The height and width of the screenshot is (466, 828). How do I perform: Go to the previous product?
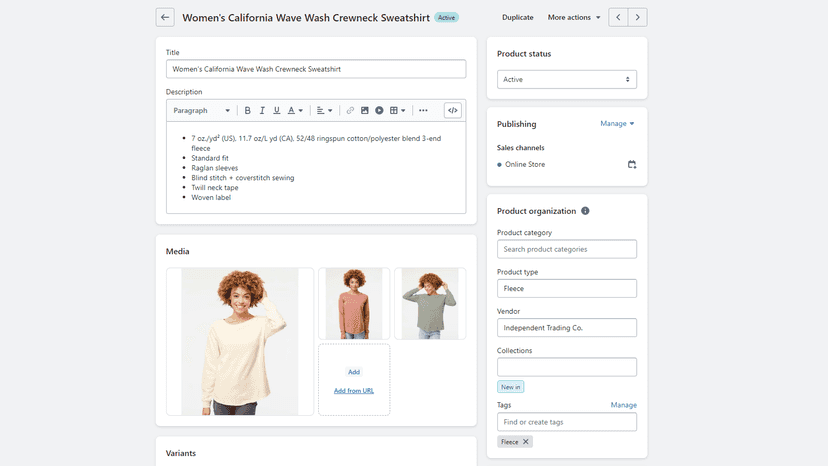coord(618,17)
